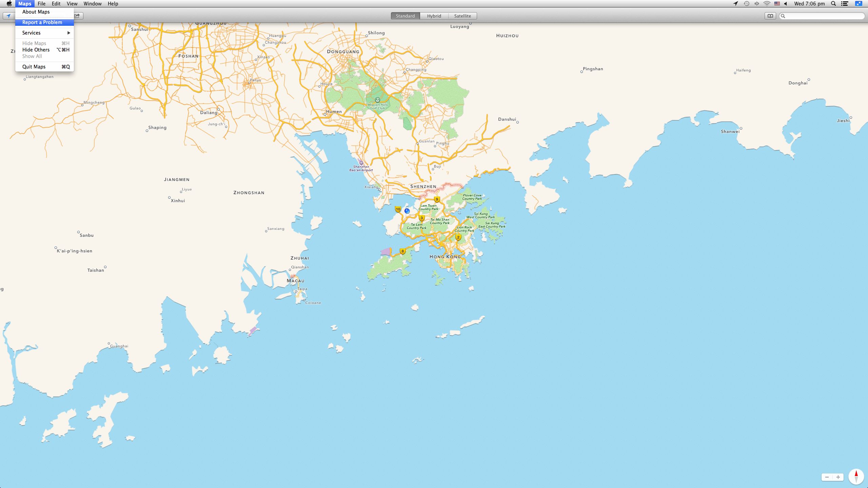Open the Apple menu
Viewport: 868px width, 488px height.
click(9, 4)
